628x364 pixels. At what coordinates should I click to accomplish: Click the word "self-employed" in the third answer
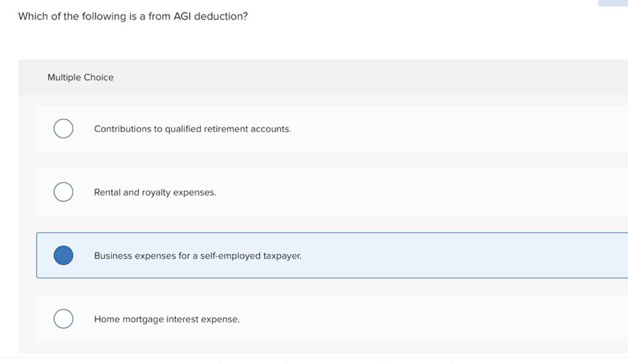tap(231, 256)
